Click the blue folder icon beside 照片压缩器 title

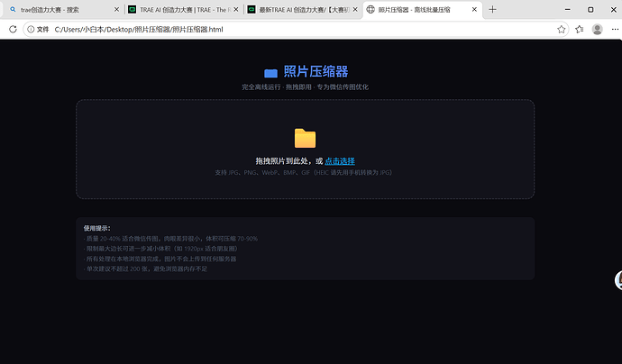[x=270, y=73]
